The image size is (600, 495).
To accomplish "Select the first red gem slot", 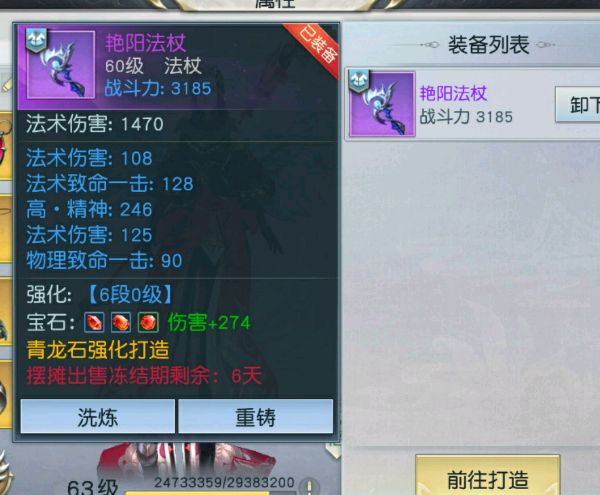I will (x=94, y=322).
